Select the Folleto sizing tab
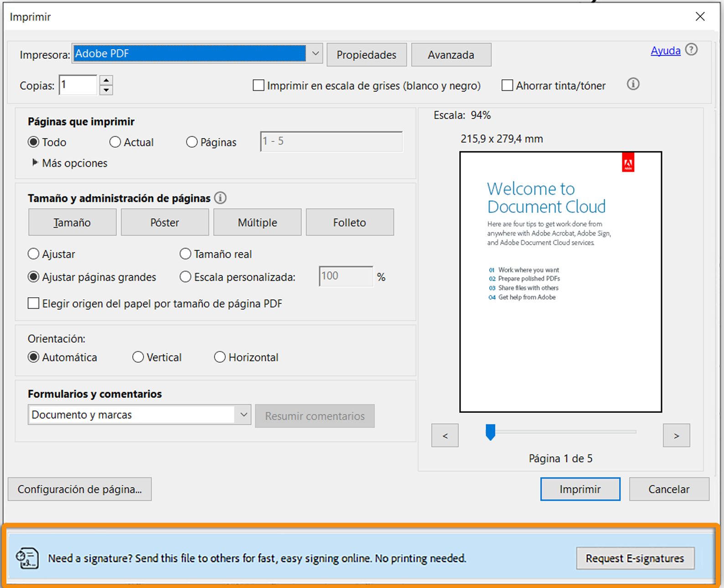Viewport: 724px width, 588px height. tap(350, 222)
